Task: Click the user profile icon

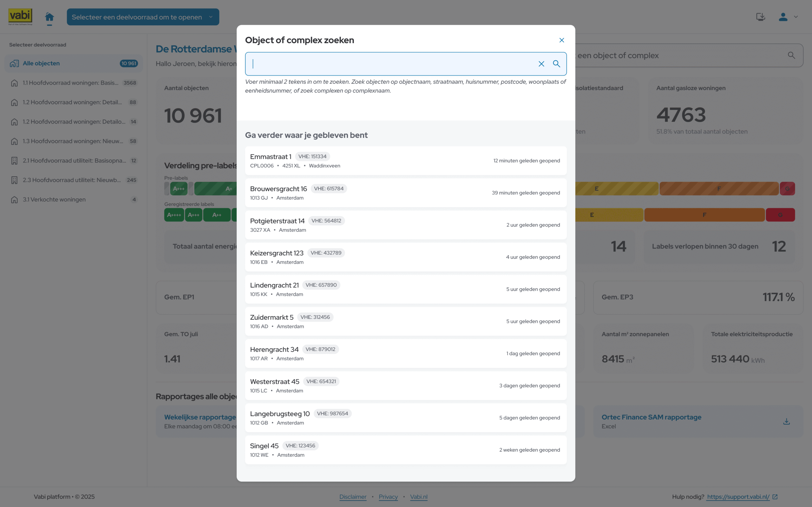Action: pos(783,17)
